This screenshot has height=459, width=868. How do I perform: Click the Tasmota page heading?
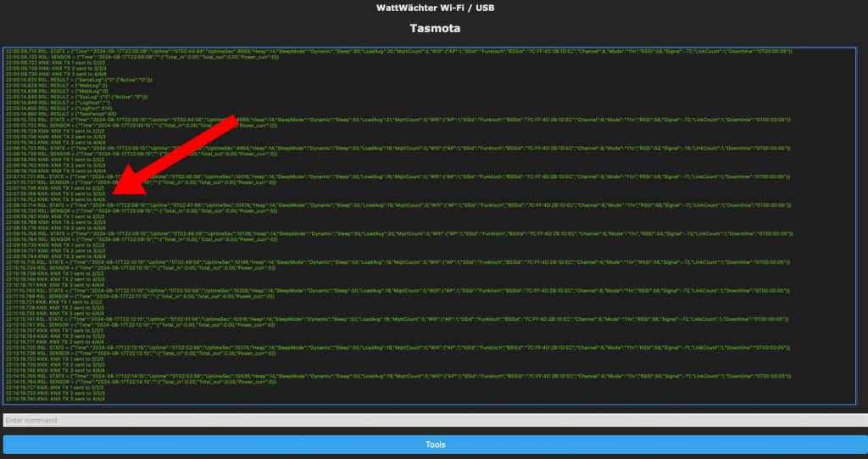click(434, 28)
